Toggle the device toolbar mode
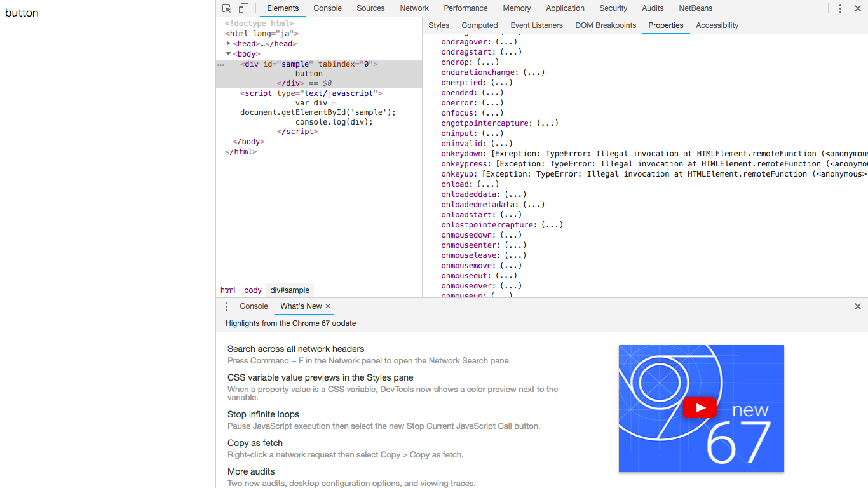Image resolution: width=868 pixels, height=488 pixels. pyautogui.click(x=243, y=8)
